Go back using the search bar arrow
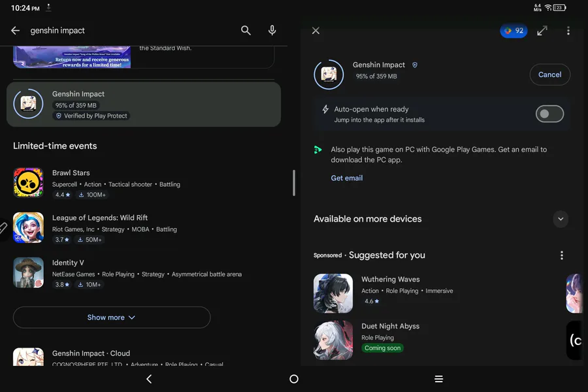This screenshot has width=588, height=392. coord(15,31)
